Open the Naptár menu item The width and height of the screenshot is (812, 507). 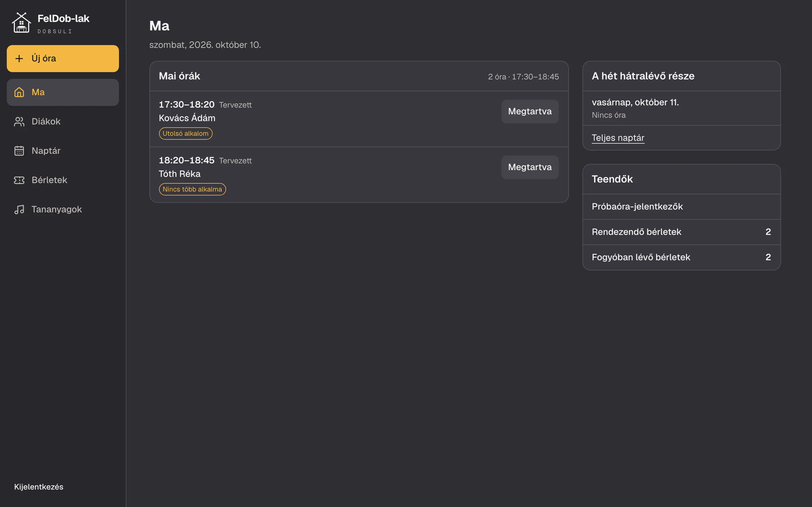pyautogui.click(x=63, y=151)
